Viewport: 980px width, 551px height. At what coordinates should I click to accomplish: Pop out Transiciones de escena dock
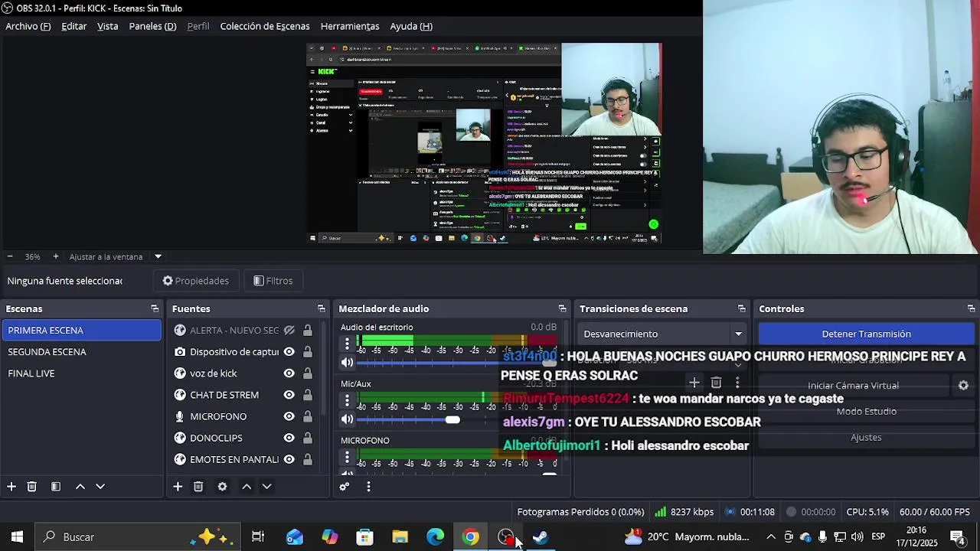[742, 308]
